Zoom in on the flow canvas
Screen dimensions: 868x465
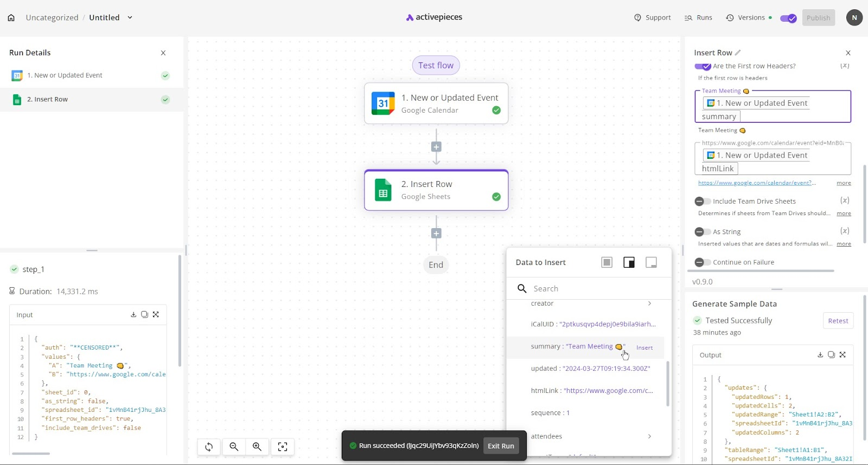point(257,447)
